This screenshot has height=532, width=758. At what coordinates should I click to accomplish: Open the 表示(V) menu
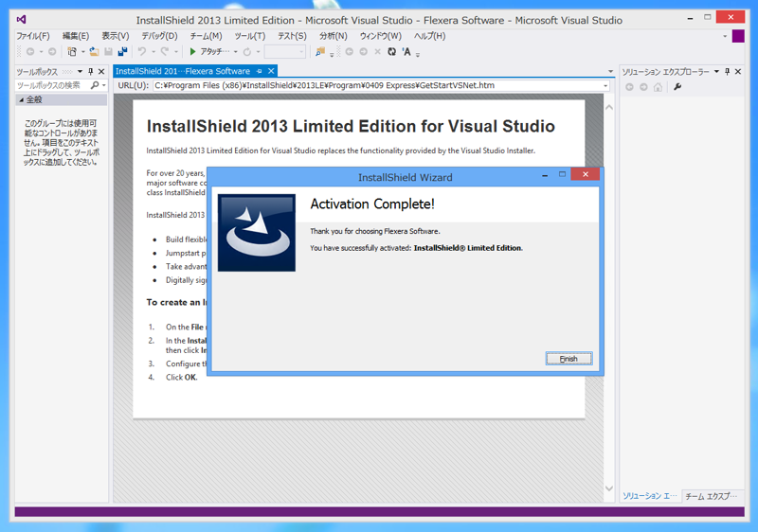[x=115, y=36]
